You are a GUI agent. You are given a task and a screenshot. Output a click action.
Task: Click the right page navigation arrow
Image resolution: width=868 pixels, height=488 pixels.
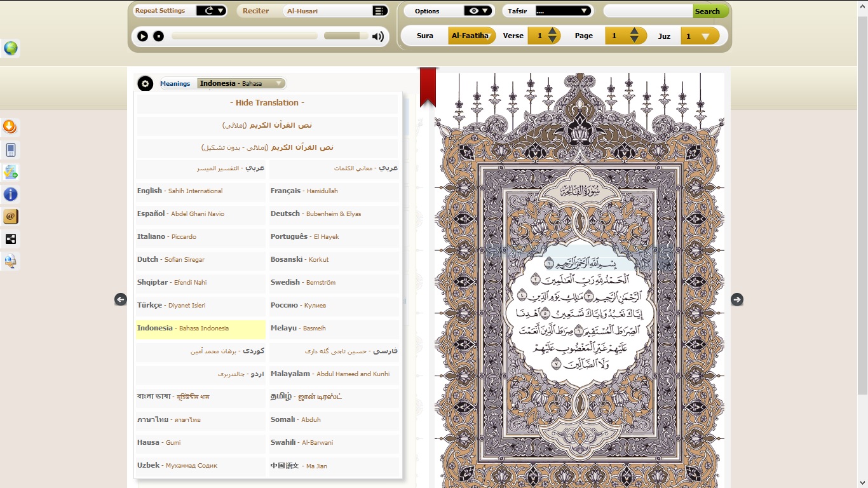point(737,299)
